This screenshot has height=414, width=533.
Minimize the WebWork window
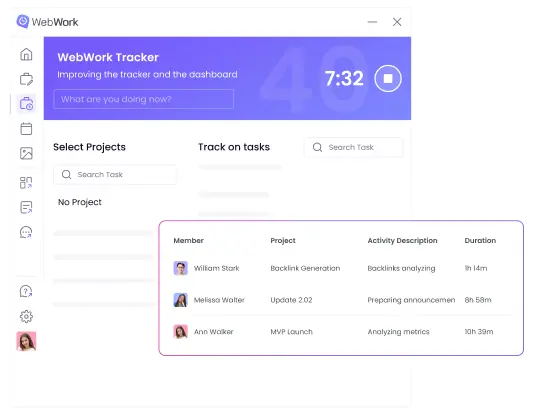click(x=372, y=22)
